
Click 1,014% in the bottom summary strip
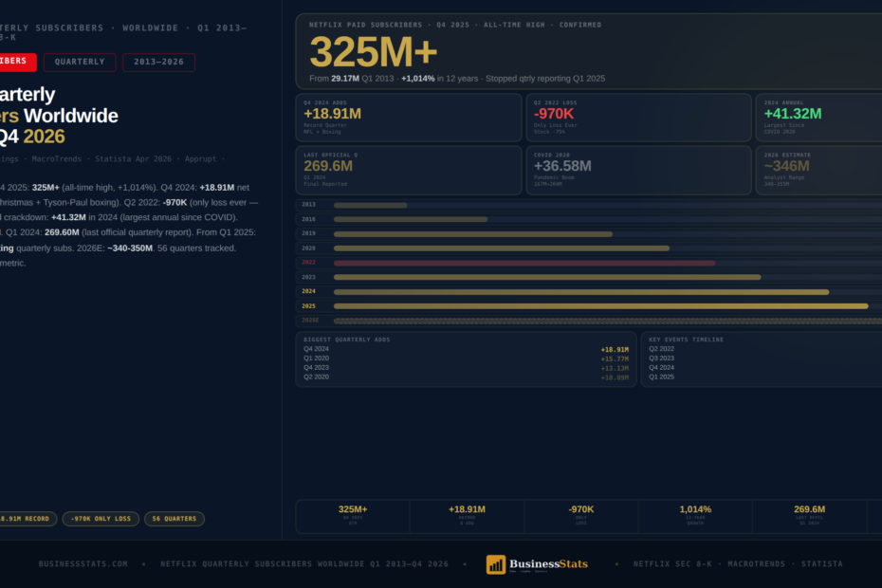pyautogui.click(x=695, y=509)
